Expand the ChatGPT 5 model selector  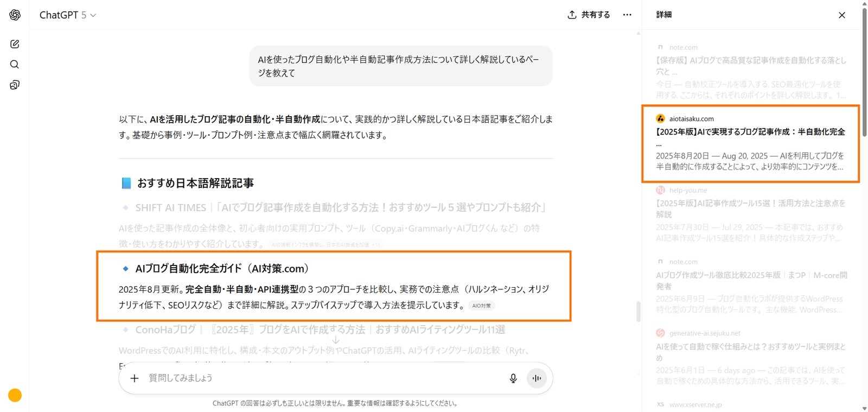coord(68,15)
